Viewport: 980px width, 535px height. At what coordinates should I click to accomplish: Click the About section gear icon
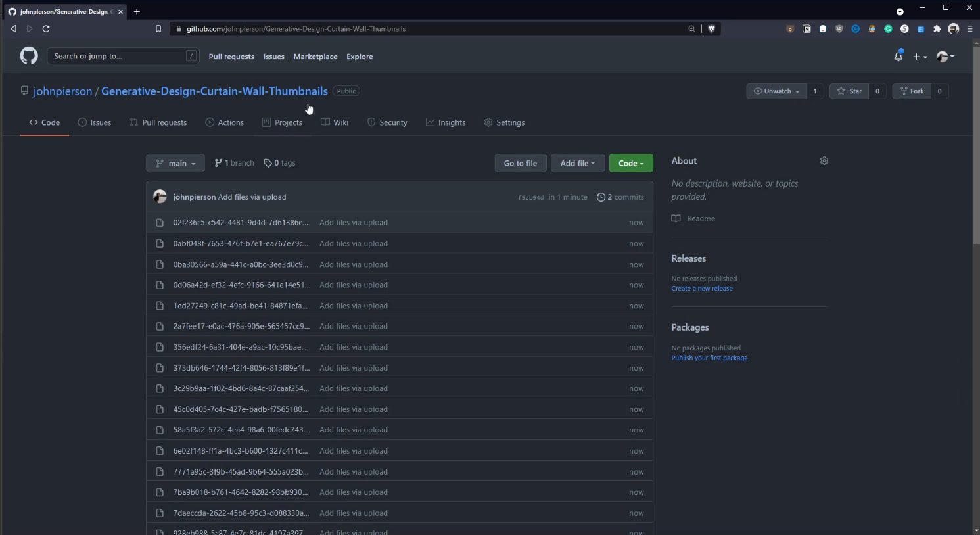pos(824,161)
